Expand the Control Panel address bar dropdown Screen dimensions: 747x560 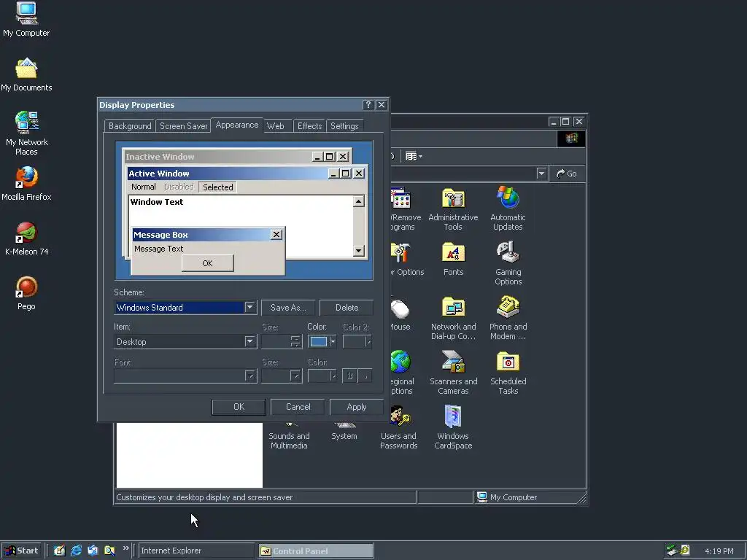coord(541,174)
